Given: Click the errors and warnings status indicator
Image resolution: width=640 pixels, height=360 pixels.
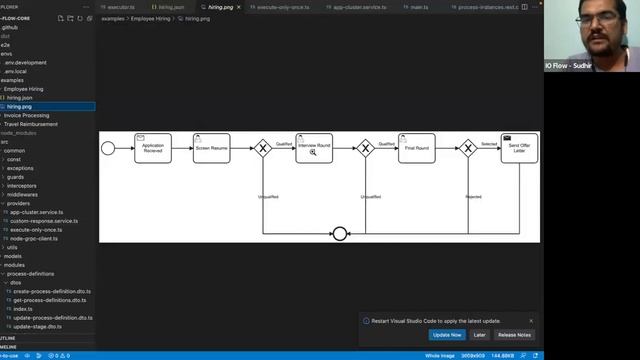Looking at the screenshot, I should tap(59, 356).
